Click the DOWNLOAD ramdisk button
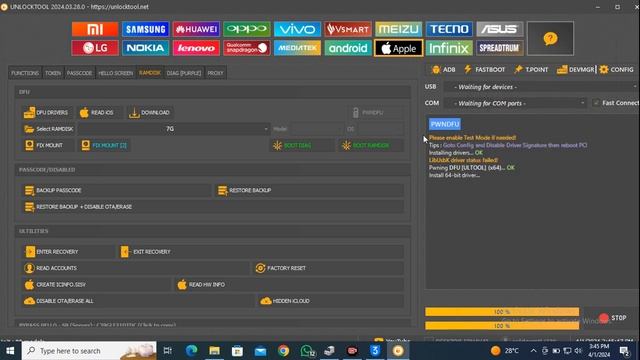 tap(150, 113)
